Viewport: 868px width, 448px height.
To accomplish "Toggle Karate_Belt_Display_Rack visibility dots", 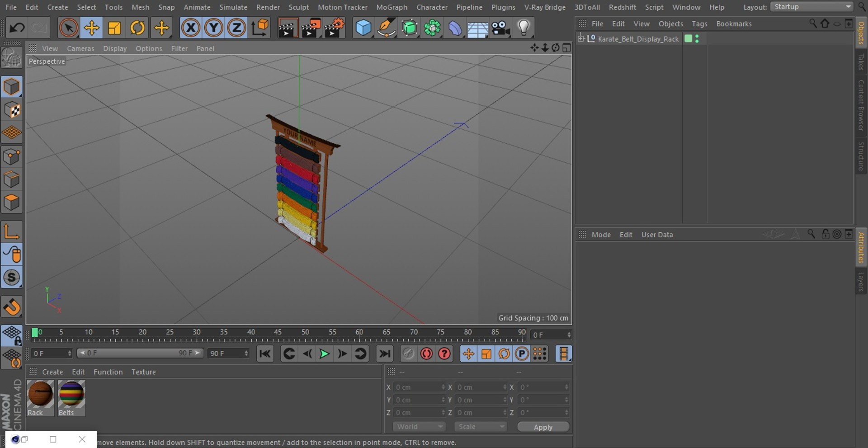I will tap(697, 39).
